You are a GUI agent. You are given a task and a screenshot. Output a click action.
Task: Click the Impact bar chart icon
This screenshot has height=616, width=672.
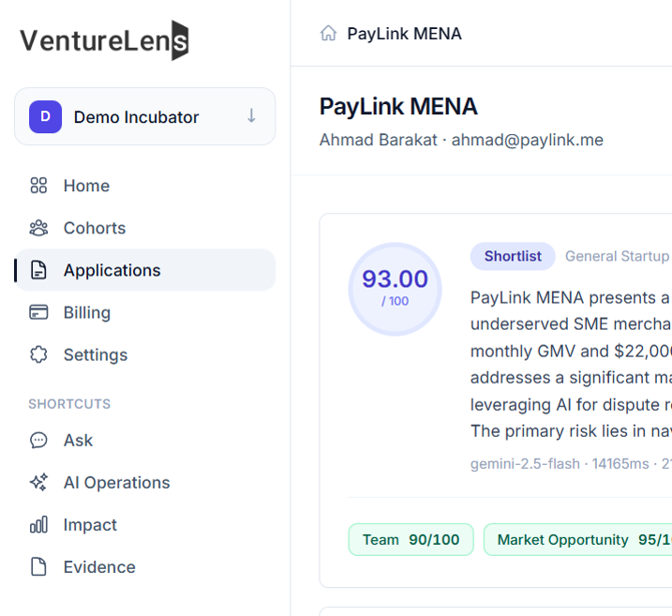(38, 525)
